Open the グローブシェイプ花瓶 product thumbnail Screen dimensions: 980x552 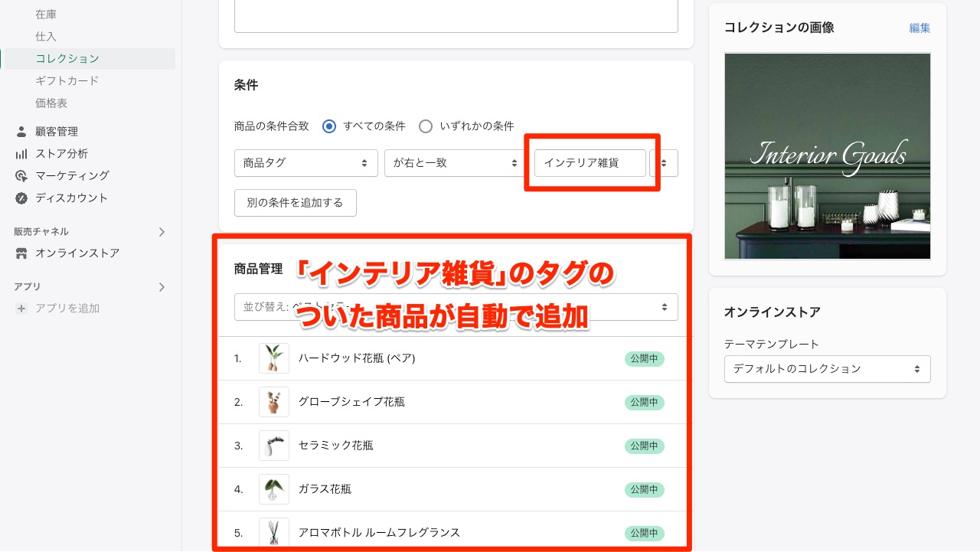[274, 402]
